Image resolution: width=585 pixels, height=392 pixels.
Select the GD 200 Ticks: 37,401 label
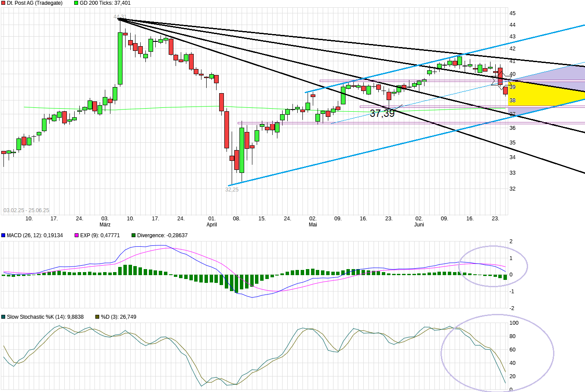[105, 3]
